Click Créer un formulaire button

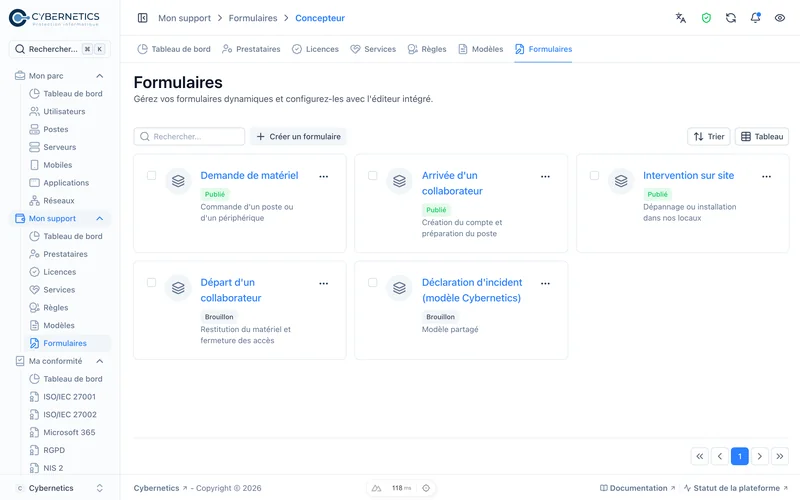click(x=298, y=137)
